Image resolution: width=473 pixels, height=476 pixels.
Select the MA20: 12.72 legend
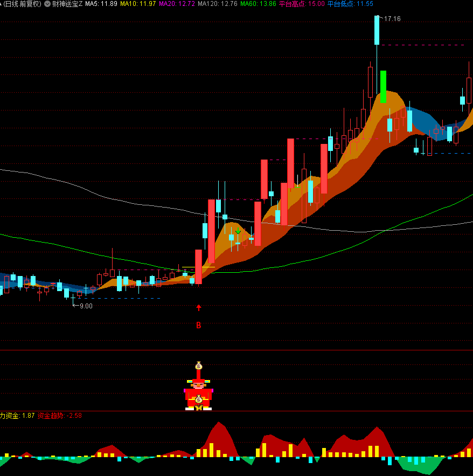click(177, 4)
